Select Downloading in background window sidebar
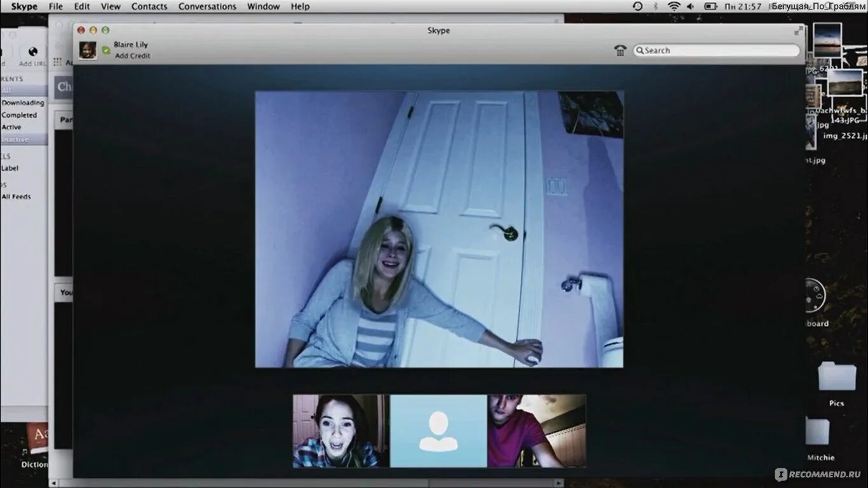The image size is (868, 488). [x=23, y=103]
